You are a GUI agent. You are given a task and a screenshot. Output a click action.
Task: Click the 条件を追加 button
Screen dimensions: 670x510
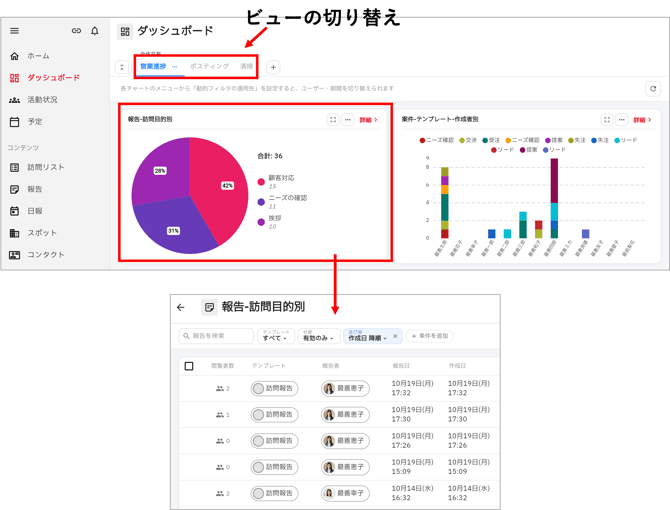(429, 336)
